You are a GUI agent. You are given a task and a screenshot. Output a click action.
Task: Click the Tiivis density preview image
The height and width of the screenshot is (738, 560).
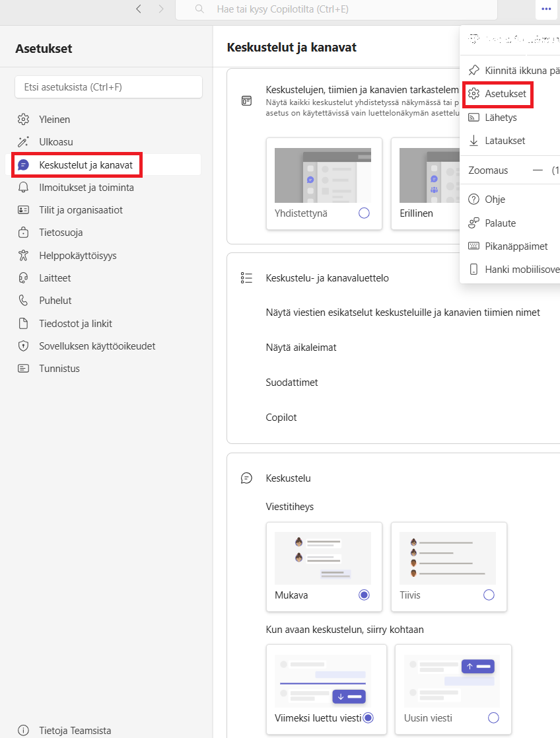coord(448,558)
